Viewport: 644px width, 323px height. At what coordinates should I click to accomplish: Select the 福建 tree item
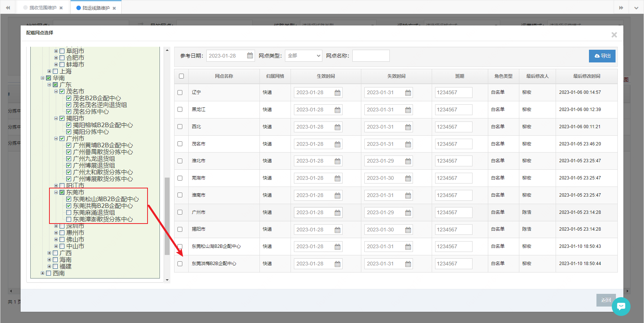click(x=66, y=267)
